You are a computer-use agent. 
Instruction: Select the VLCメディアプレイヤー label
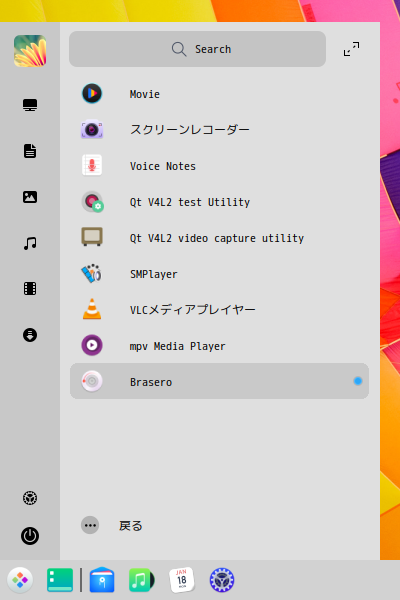[193, 310]
